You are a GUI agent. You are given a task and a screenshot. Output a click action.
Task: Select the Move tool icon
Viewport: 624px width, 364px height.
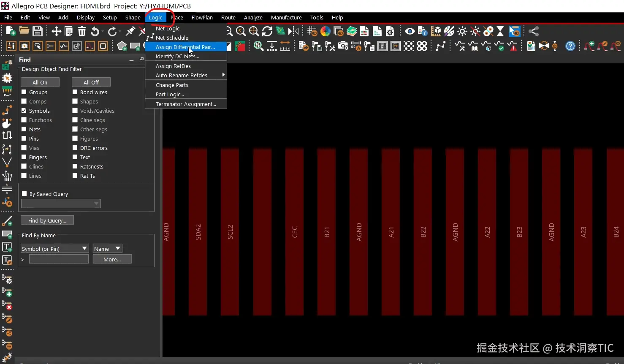tap(56, 31)
